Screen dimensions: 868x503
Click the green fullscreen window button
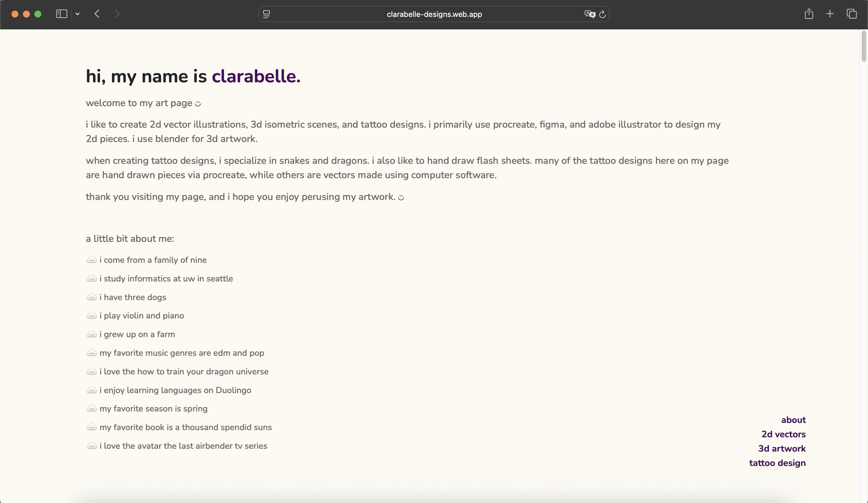tap(38, 14)
